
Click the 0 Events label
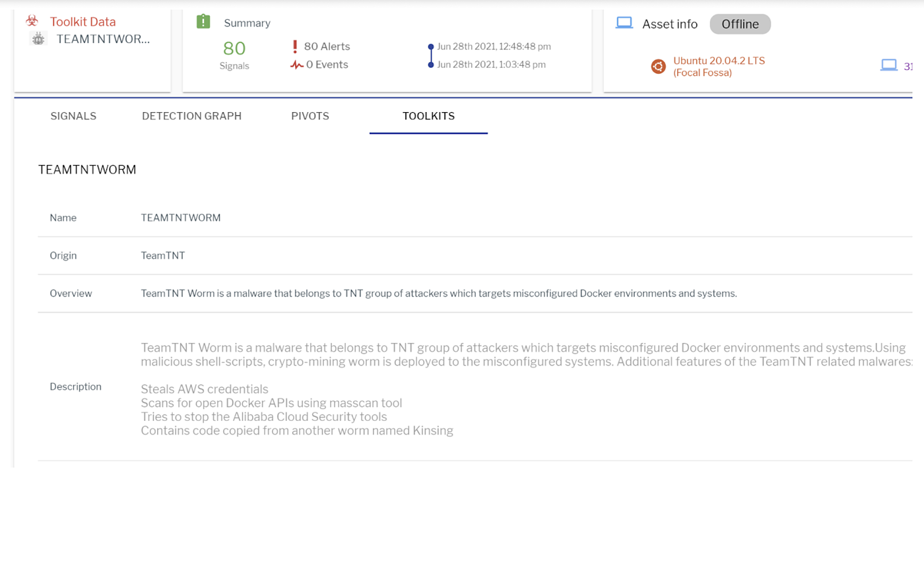326,65
